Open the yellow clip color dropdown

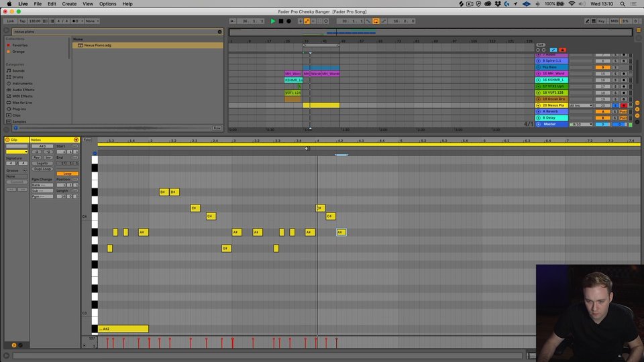tap(17, 152)
